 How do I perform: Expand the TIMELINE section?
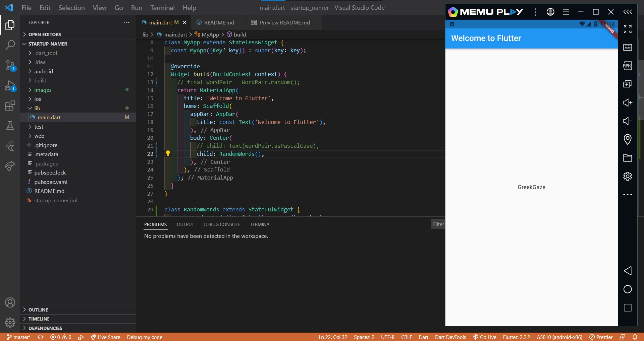pos(78,319)
